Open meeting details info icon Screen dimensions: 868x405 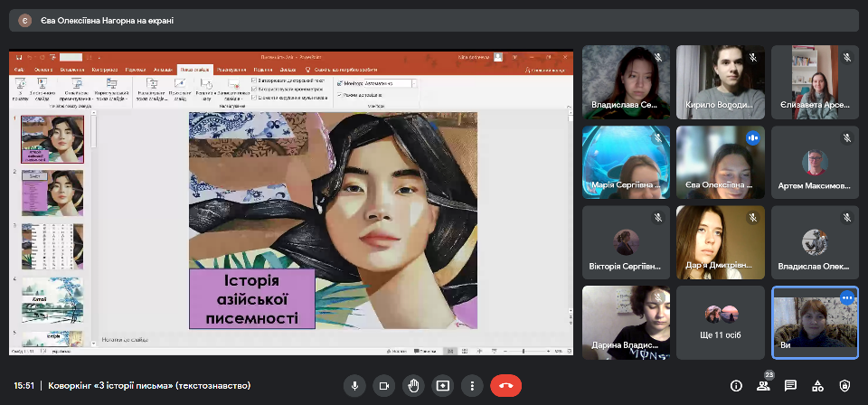click(736, 386)
